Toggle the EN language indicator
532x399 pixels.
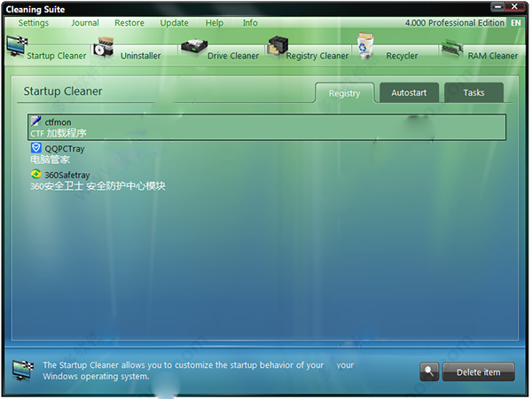click(x=516, y=23)
